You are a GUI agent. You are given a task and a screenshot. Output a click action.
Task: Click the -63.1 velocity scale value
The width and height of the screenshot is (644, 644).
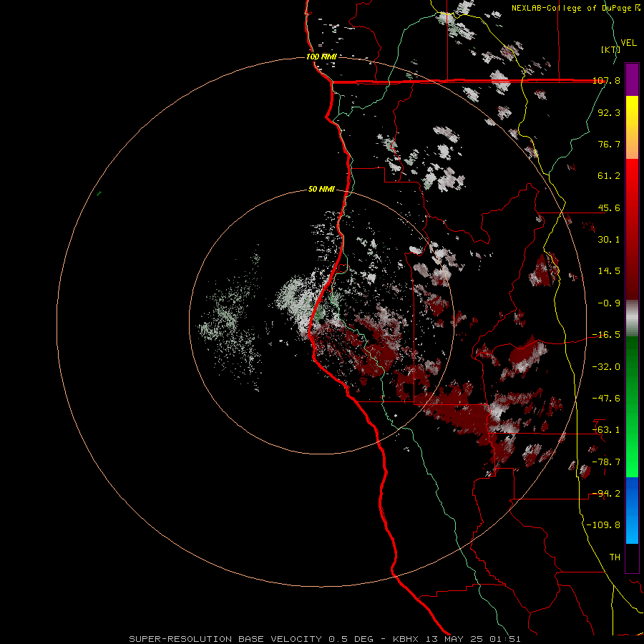[606, 430]
